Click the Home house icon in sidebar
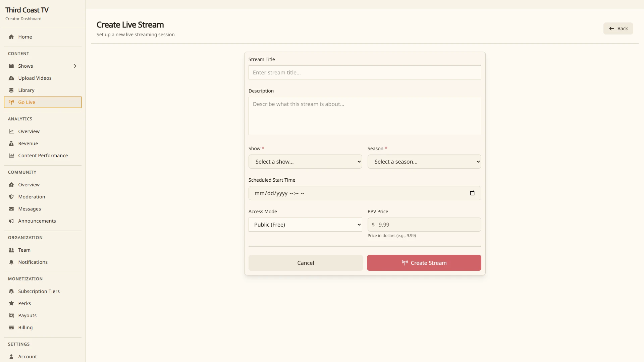The height and width of the screenshot is (362, 644). (11, 37)
